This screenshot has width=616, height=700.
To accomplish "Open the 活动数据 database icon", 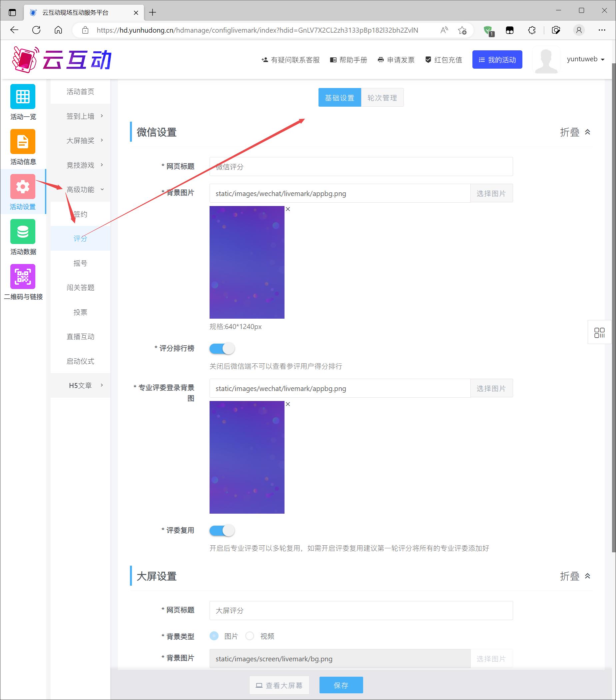I will [23, 232].
